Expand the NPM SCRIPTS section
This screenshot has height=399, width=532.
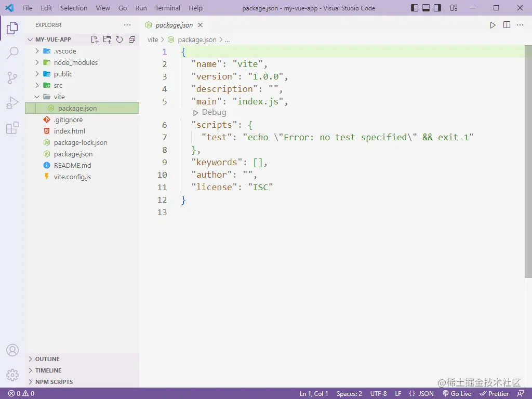tap(82, 382)
